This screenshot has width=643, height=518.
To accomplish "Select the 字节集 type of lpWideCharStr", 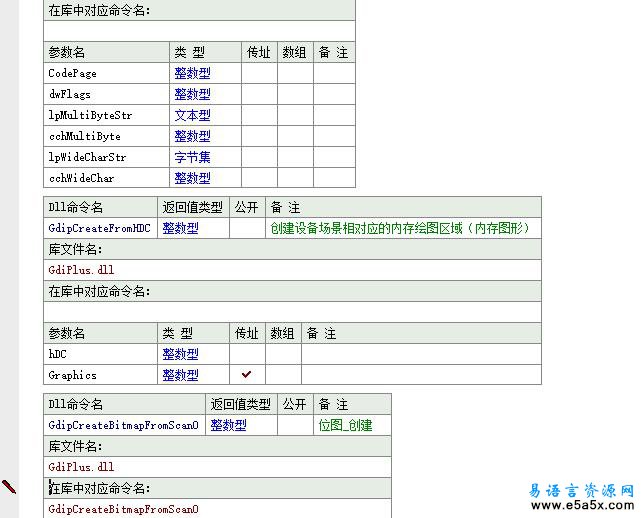I will (x=192, y=157).
